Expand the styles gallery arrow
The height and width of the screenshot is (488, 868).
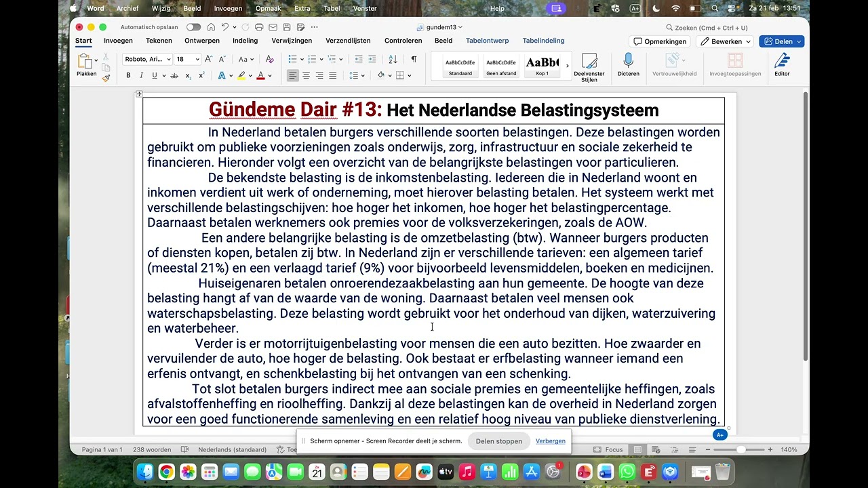click(x=568, y=66)
